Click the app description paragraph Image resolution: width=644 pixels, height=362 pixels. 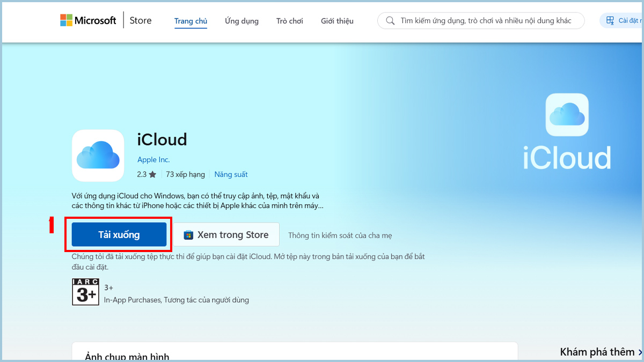tap(197, 201)
